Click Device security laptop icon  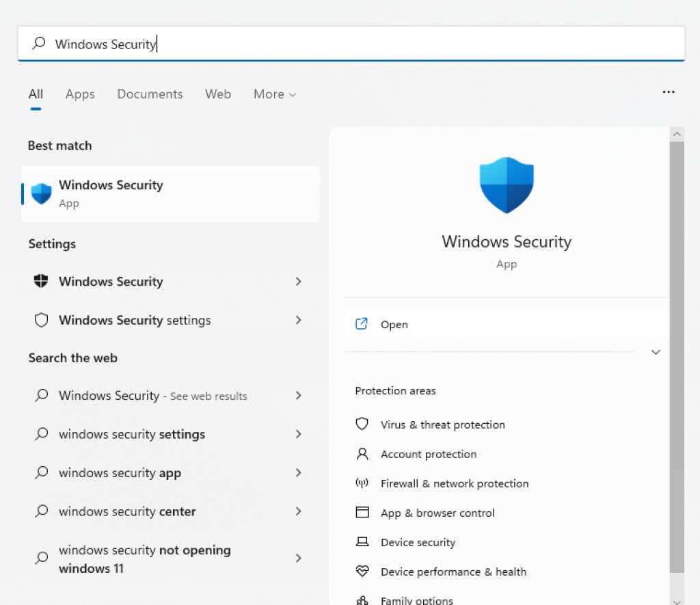click(x=362, y=541)
